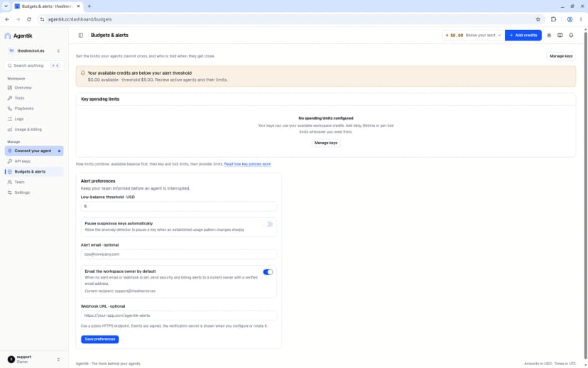Close the Budgets & alerts browser tab

click(78, 6)
